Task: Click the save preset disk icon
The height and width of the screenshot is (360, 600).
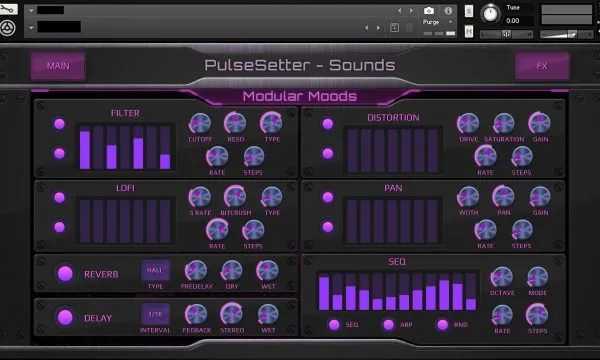Action: click(395, 28)
